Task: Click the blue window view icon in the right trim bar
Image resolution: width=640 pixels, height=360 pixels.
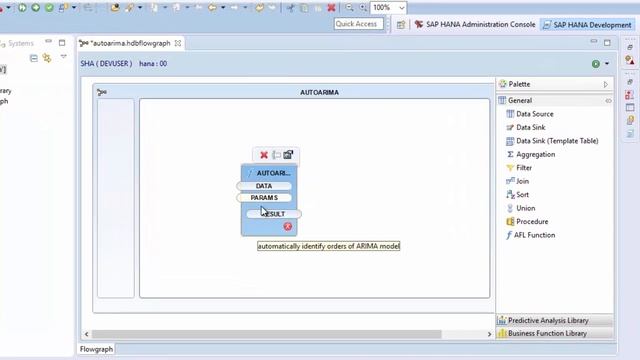Action: click(630, 108)
